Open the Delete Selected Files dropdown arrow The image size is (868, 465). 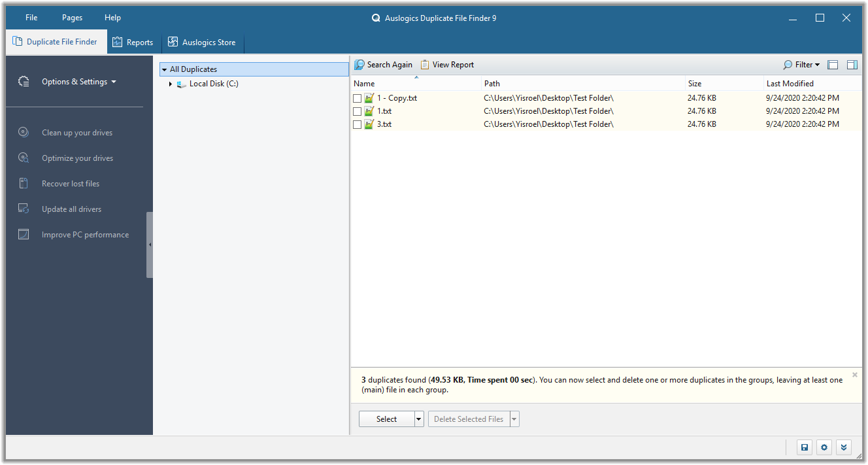[514, 419]
